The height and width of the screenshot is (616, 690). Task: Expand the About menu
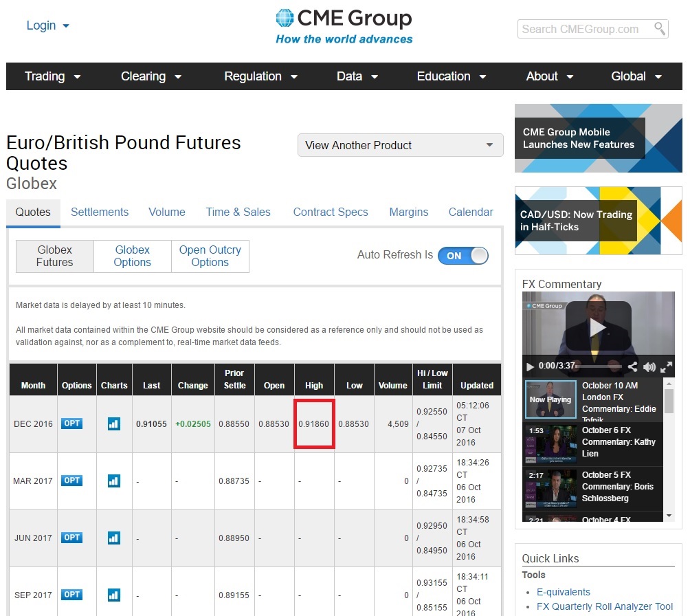(x=549, y=76)
